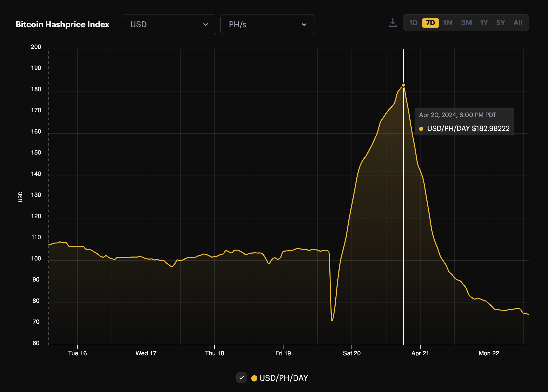Click the highlighted peak data point
The image size is (548, 392).
point(403,85)
